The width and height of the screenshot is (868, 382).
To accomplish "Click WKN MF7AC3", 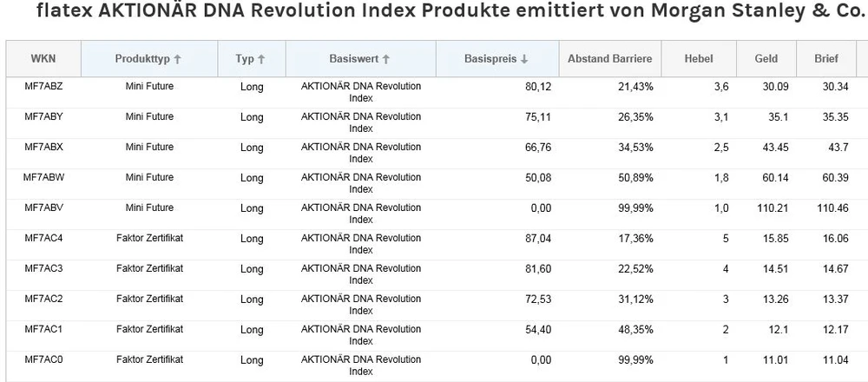I will (43, 268).
